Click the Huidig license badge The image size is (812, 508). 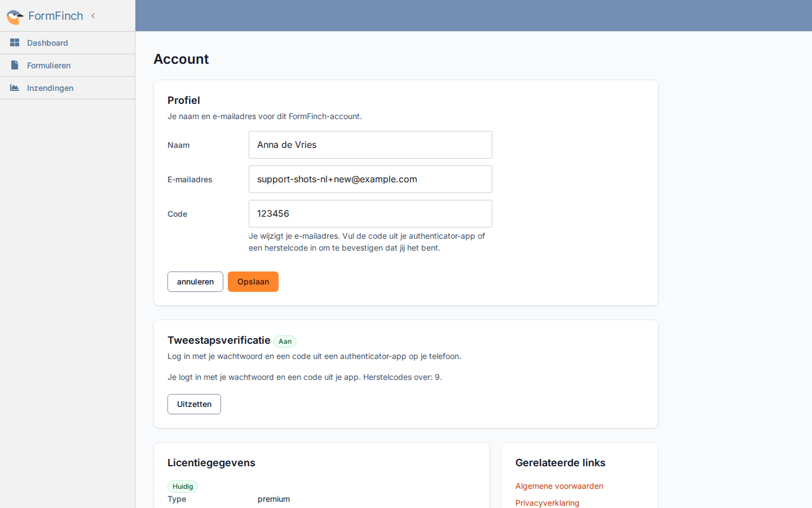pyautogui.click(x=183, y=487)
